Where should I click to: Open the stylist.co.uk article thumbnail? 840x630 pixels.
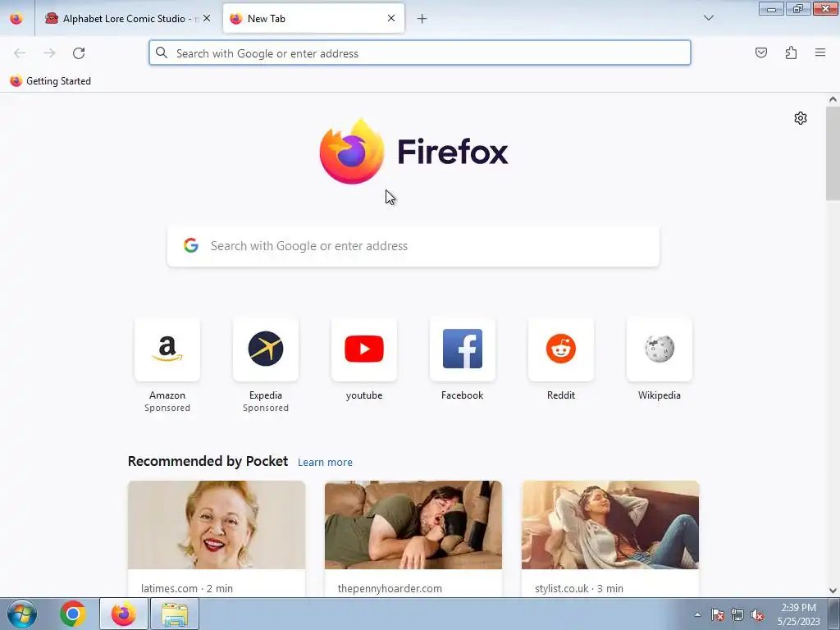(x=610, y=525)
